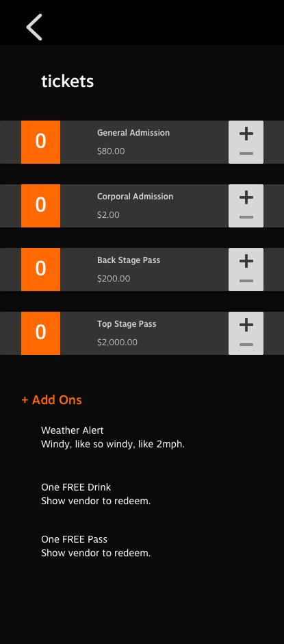Select the orange General Admission quantity box
This screenshot has width=284, height=644.
point(40,142)
